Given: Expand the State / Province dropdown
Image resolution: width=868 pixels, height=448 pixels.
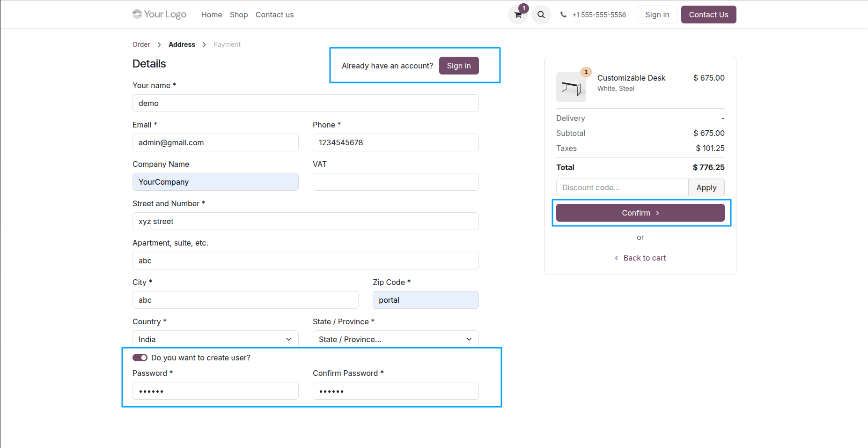Looking at the screenshot, I should click(x=396, y=339).
